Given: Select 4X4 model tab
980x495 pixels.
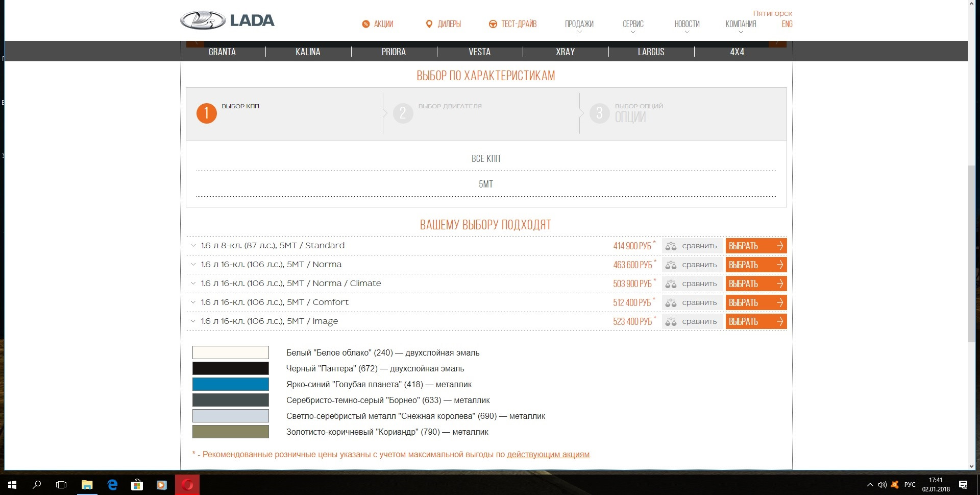Looking at the screenshot, I should (x=737, y=52).
